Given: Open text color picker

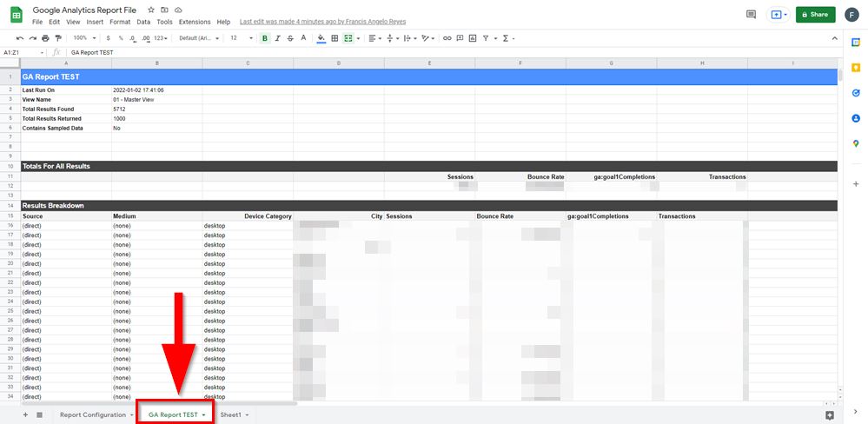Looking at the screenshot, I should 303,38.
